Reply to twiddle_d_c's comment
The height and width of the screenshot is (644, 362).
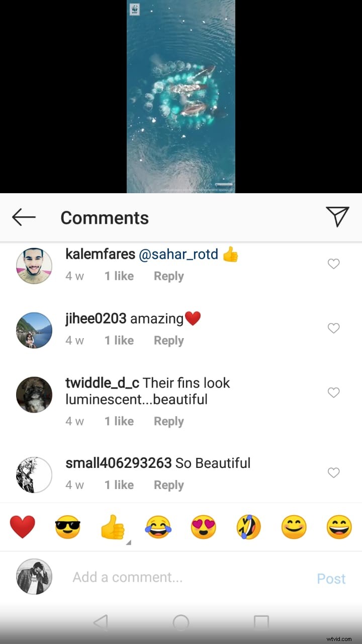169,421
